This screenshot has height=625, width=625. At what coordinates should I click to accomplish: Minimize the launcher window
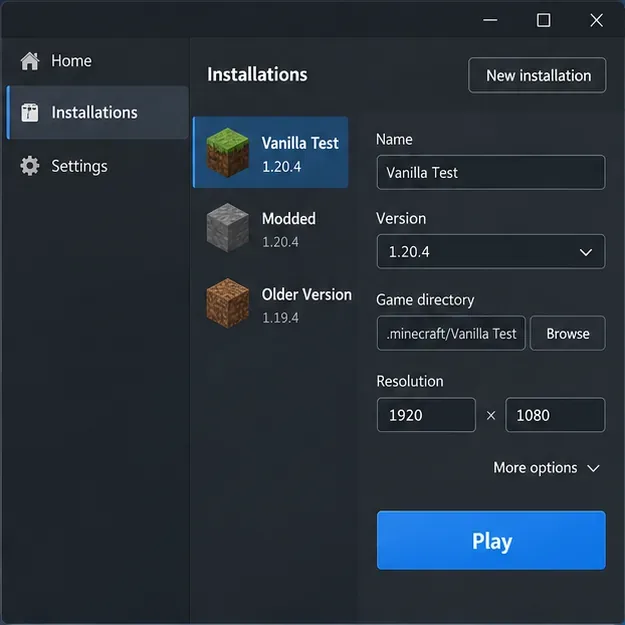pyautogui.click(x=490, y=20)
